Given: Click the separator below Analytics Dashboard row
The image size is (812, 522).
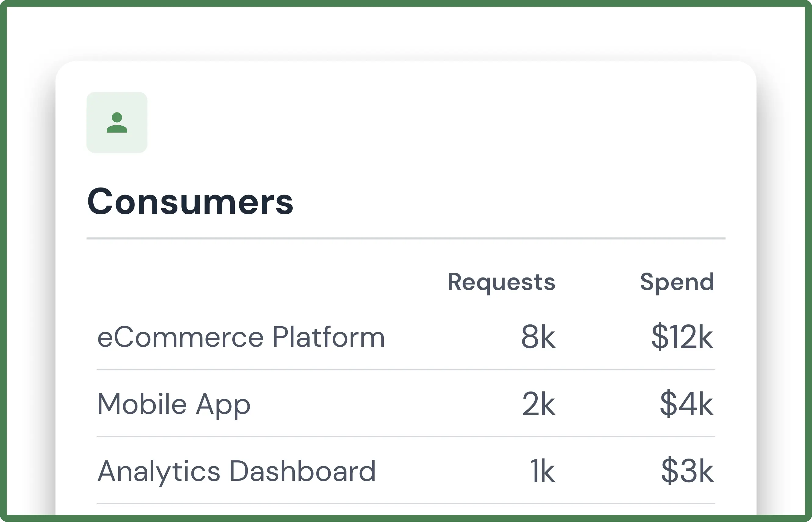Looking at the screenshot, I should click(x=405, y=503).
